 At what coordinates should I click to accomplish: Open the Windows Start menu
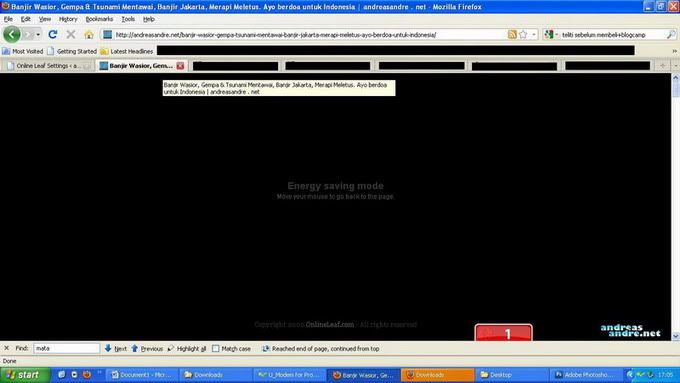pos(25,375)
